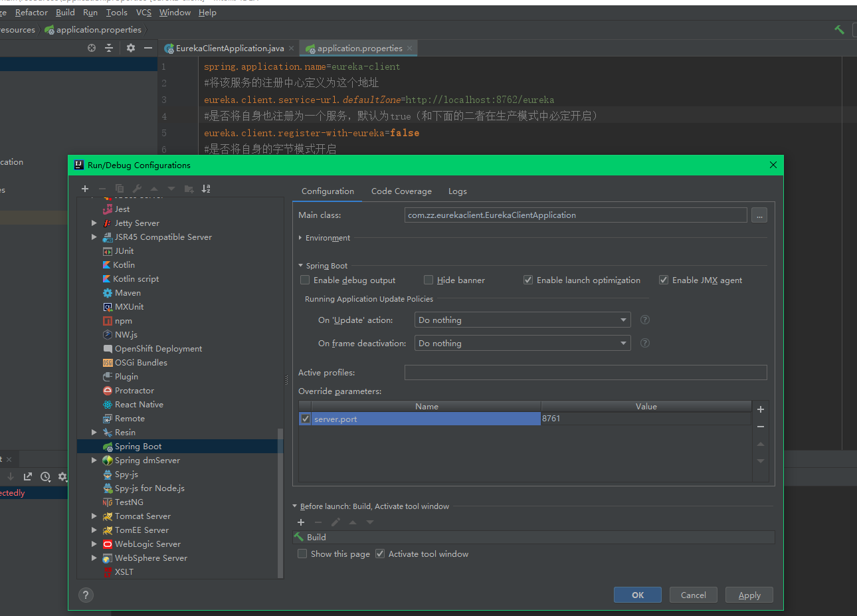Viewport: 857px width, 616px height.
Task: Open the Build menu
Action: click(x=65, y=13)
